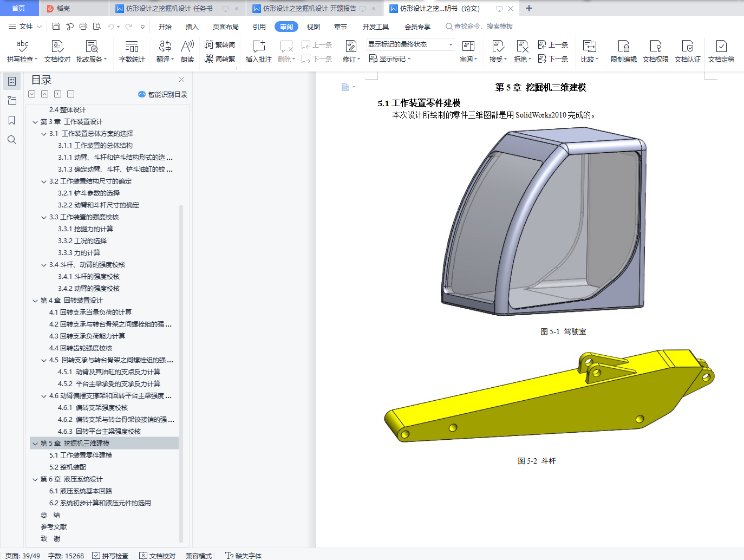
Task: Open the 页面布局 ribbon tab
Action: (226, 27)
